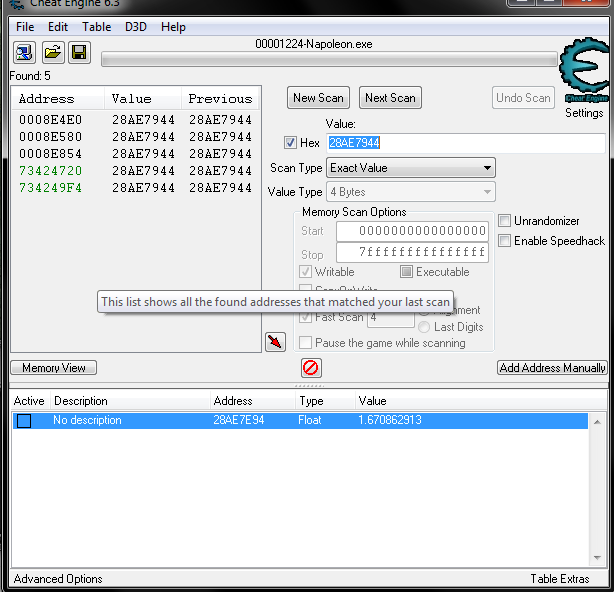
Task: Click the Address column header in results
Action: pyautogui.click(x=58, y=98)
